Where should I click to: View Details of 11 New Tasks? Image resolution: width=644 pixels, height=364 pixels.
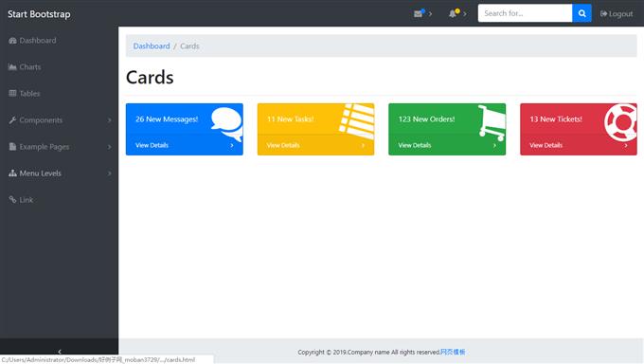[x=315, y=145]
